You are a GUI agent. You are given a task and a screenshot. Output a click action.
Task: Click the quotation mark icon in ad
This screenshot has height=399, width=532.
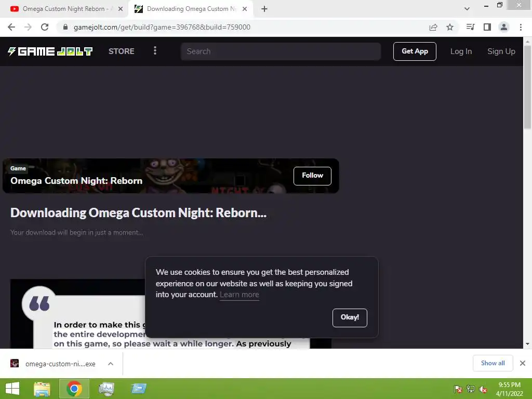pos(39,303)
